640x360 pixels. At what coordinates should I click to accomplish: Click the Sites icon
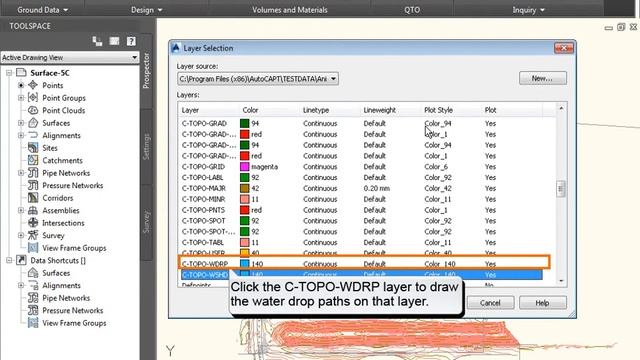click(33, 148)
